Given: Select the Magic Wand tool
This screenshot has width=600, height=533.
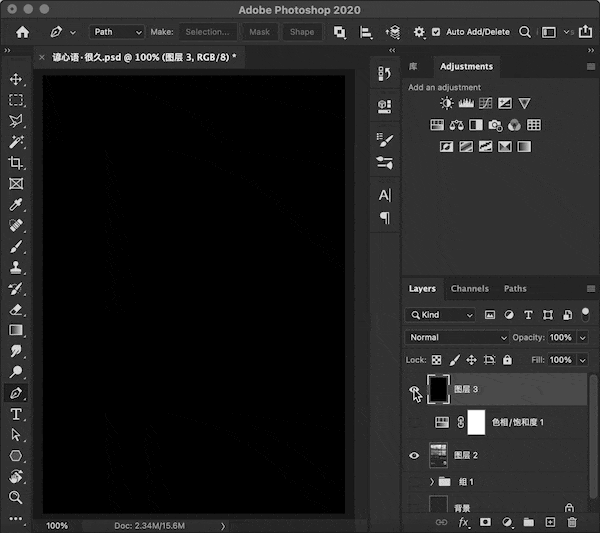Looking at the screenshot, I should [16, 142].
